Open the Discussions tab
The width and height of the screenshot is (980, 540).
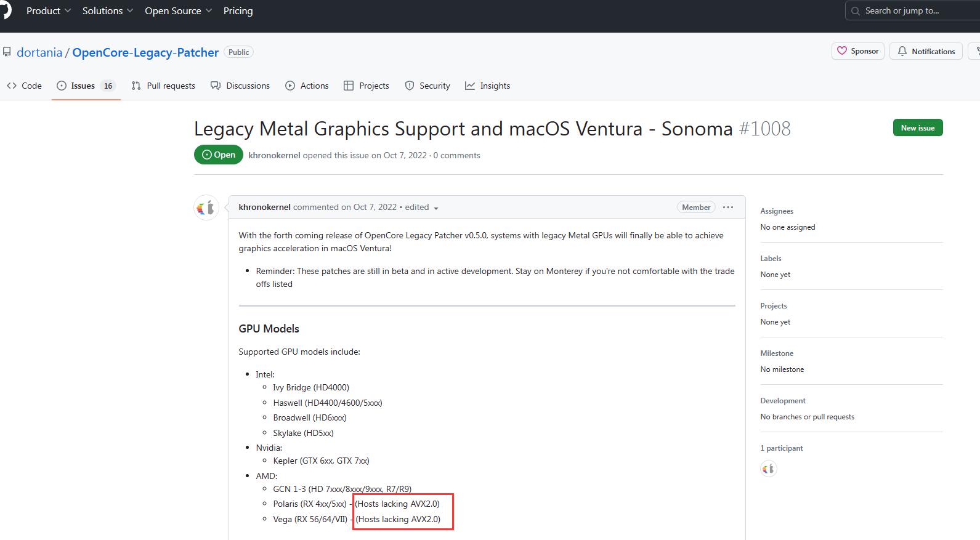[x=240, y=86]
